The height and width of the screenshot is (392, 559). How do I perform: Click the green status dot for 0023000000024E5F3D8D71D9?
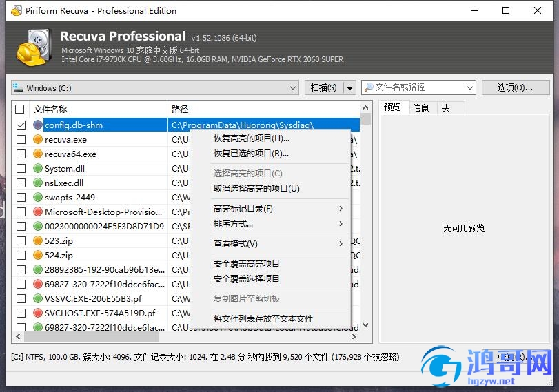(38, 226)
